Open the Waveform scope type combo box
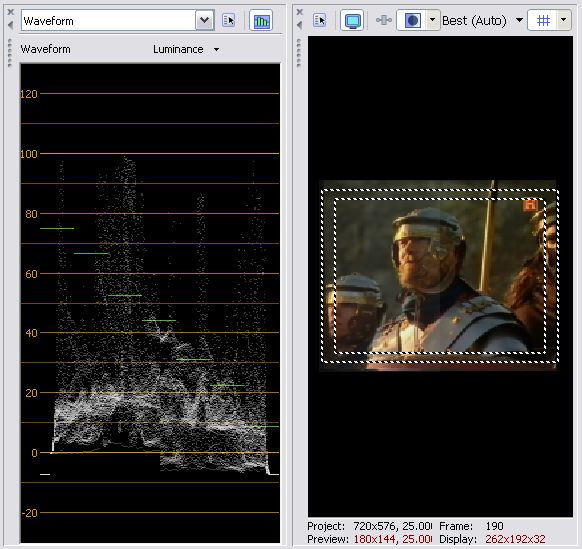This screenshot has width=582, height=549. coord(118,20)
